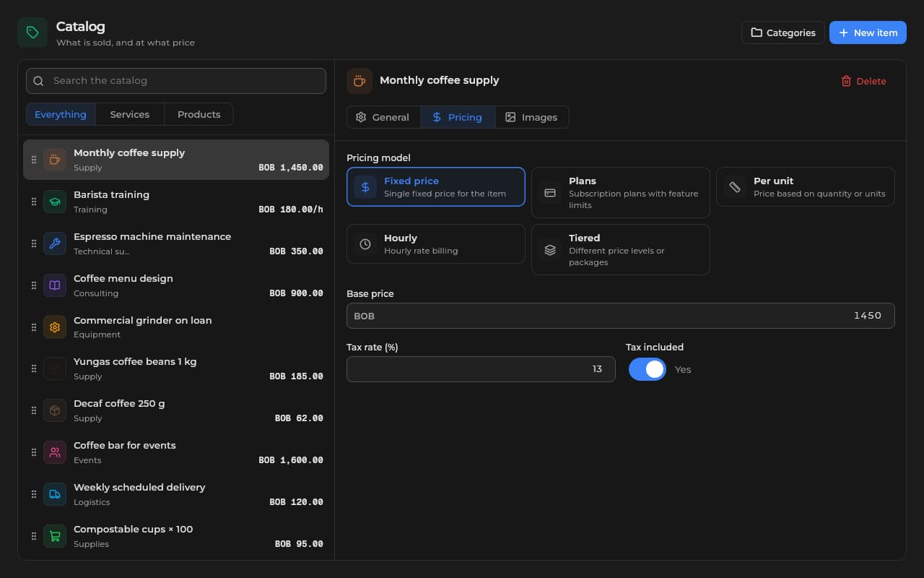
Task: Click the green tag Catalog icon in header
Action: click(x=32, y=33)
